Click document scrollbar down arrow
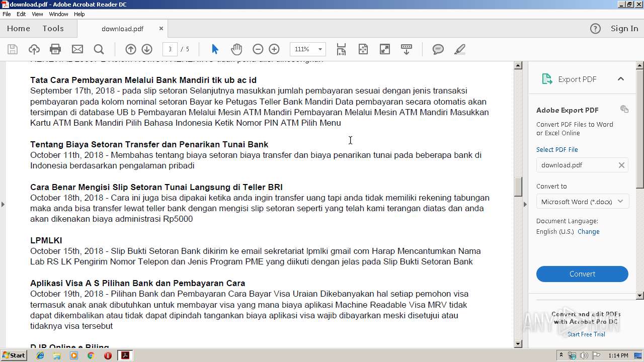 click(x=518, y=344)
